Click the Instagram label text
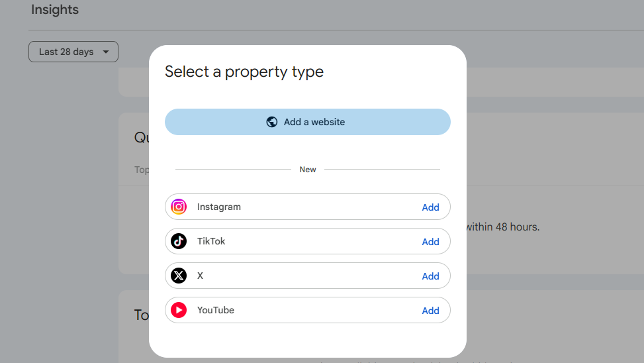This screenshot has height=363, width=644. coord(219,207)
